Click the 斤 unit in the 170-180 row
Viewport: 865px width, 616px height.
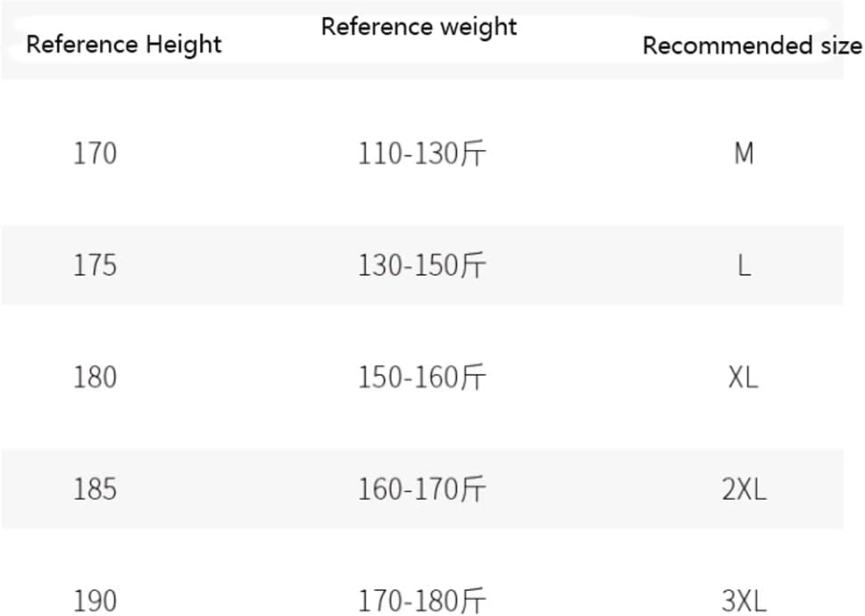[x=473, y=601]
